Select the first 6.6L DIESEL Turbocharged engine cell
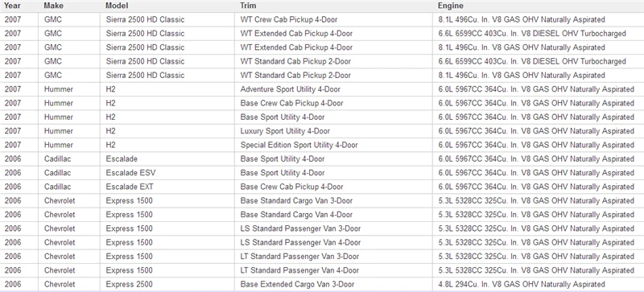644x292 pixels. point(538,34)
